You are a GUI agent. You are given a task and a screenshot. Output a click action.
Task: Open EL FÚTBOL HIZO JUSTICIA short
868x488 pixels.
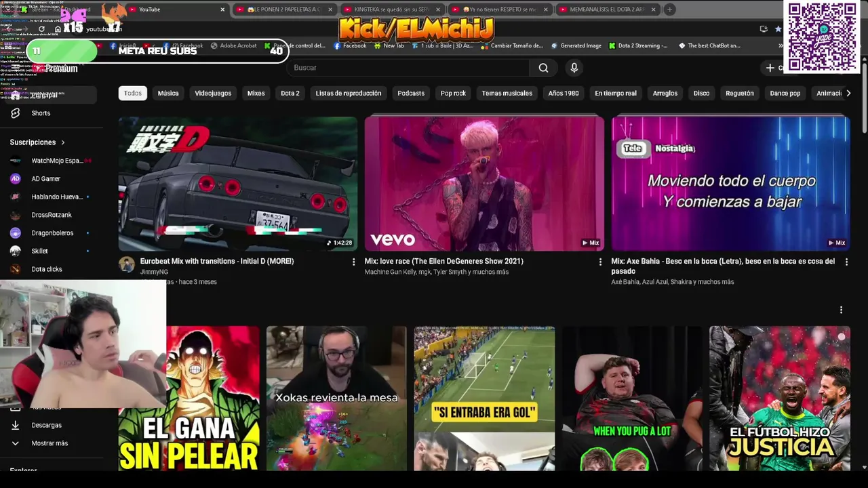[x=779, y=399]
